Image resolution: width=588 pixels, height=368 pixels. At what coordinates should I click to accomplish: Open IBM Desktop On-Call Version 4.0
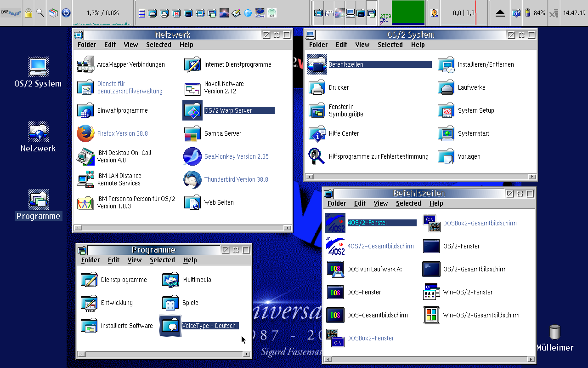coord(86,156)
